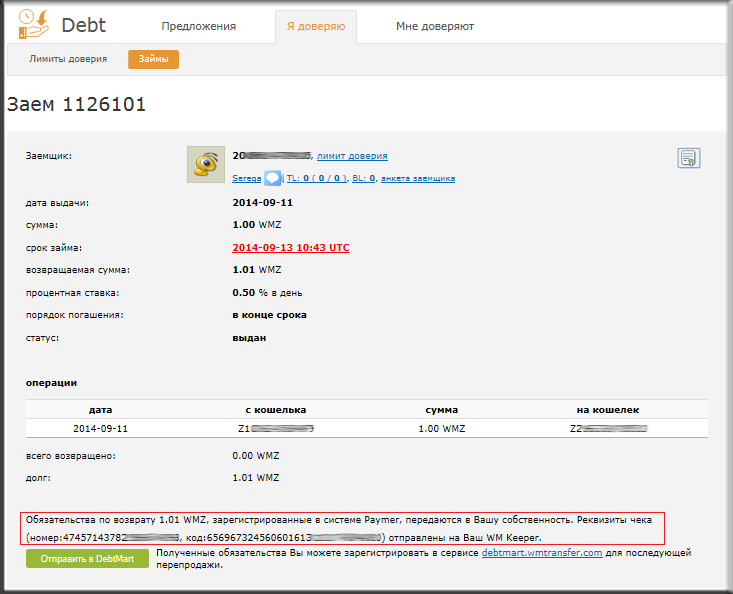
Task: Follow the debtmart.wmtransfer.com link
Action: [x=542, y=552]
